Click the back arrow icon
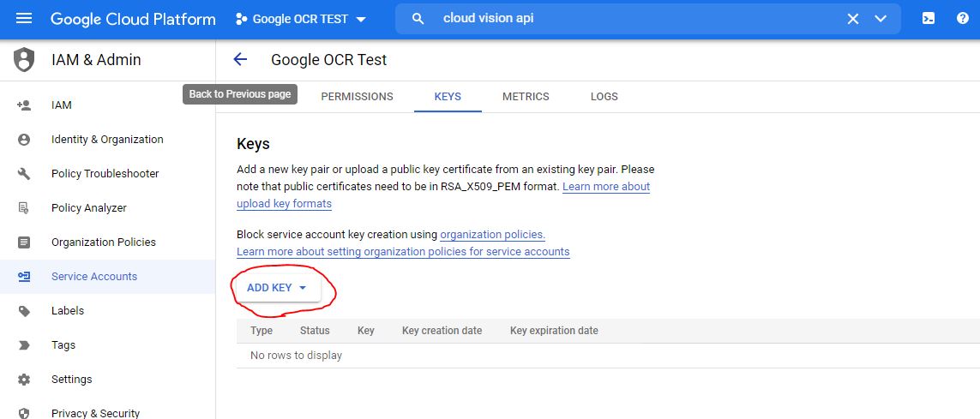 (x=240, y=59)
